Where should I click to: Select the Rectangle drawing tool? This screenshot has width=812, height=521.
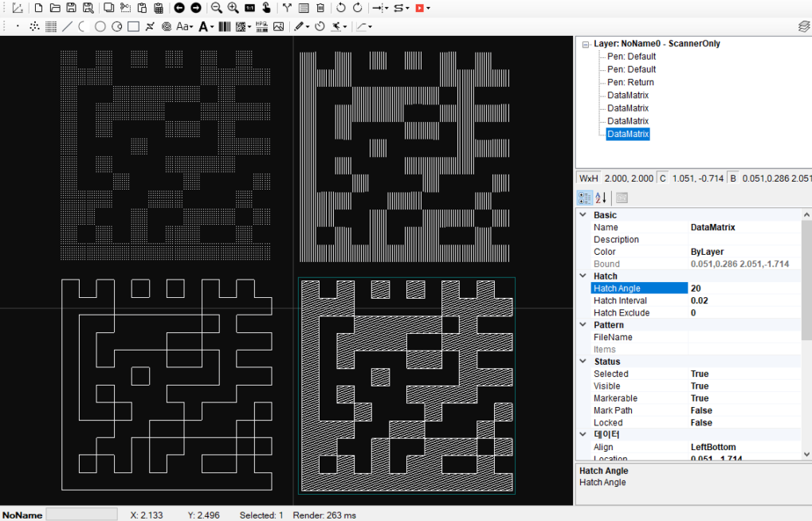pyautogui.click(x=133, y=26)
